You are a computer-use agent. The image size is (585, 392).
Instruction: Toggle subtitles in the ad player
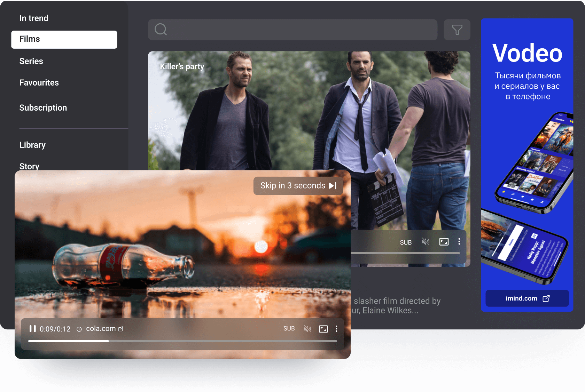(x=289, y=328)
